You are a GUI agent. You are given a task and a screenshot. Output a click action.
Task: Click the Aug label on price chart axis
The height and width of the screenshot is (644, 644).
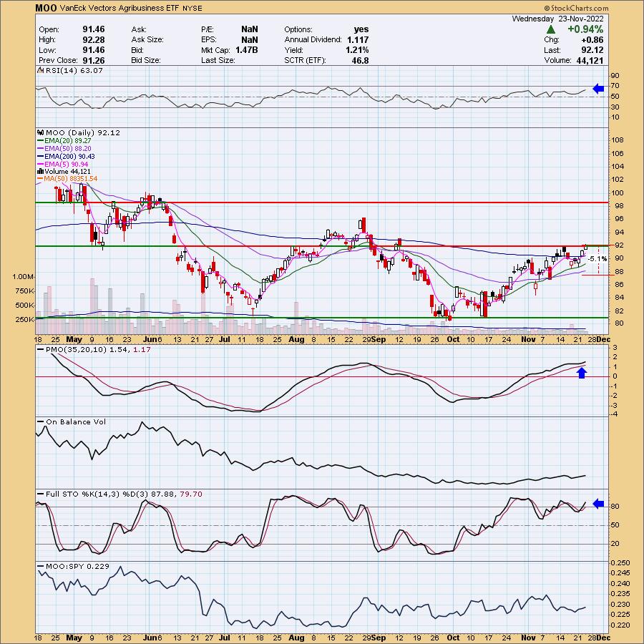pyautogui.click(x=296, y=339)
